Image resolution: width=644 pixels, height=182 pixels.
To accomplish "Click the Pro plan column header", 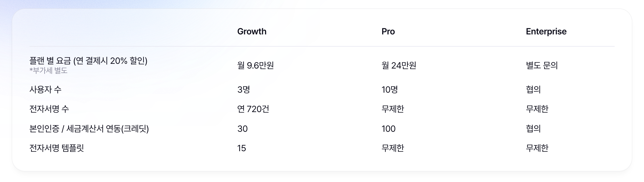I will 388,32.
